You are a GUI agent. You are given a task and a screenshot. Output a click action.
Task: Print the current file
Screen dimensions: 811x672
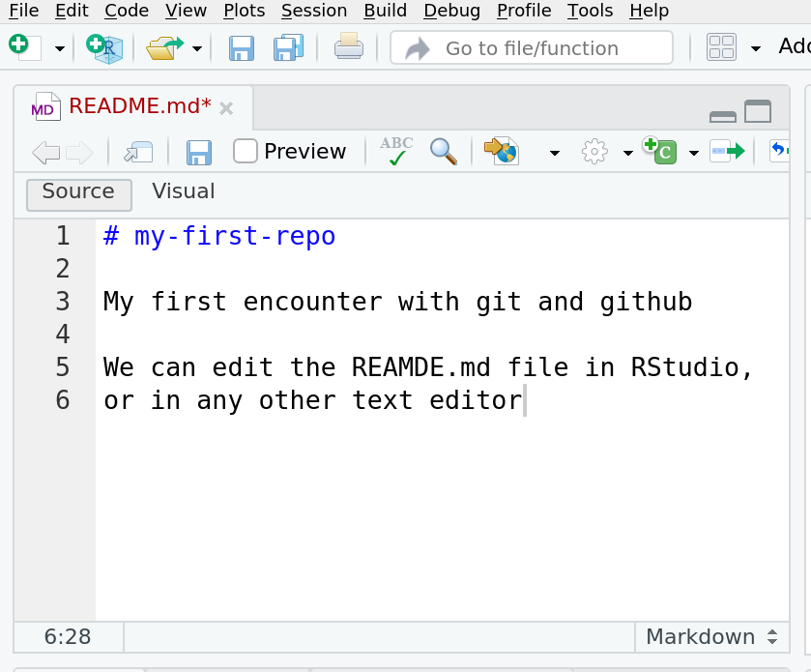[x=348, y=47]
